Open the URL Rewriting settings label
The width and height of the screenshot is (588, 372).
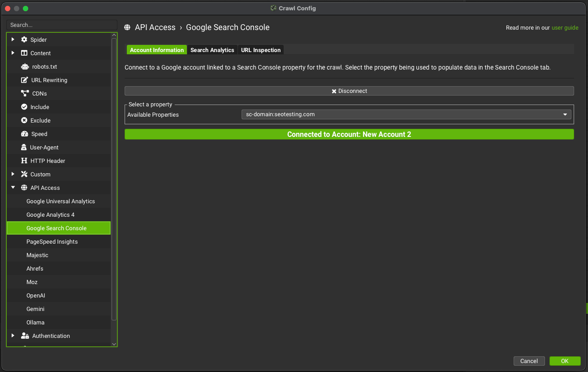pos(49,80)
